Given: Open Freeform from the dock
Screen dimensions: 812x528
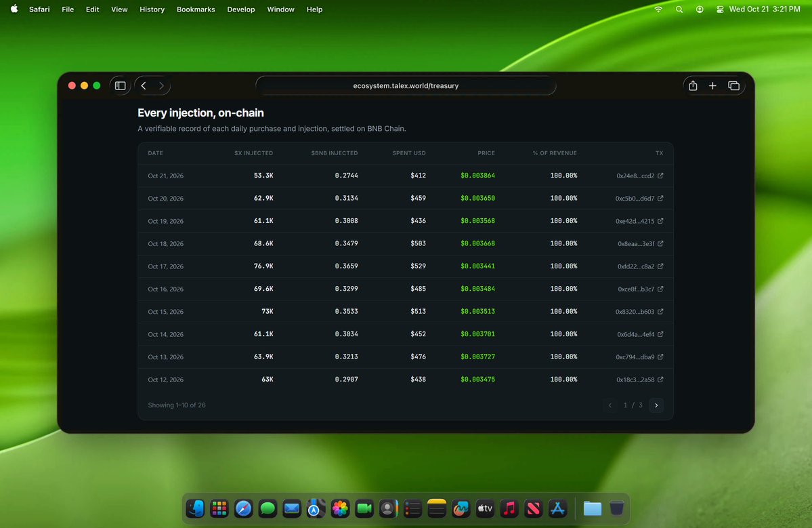Looking at the screenshot, I should 461,508.
